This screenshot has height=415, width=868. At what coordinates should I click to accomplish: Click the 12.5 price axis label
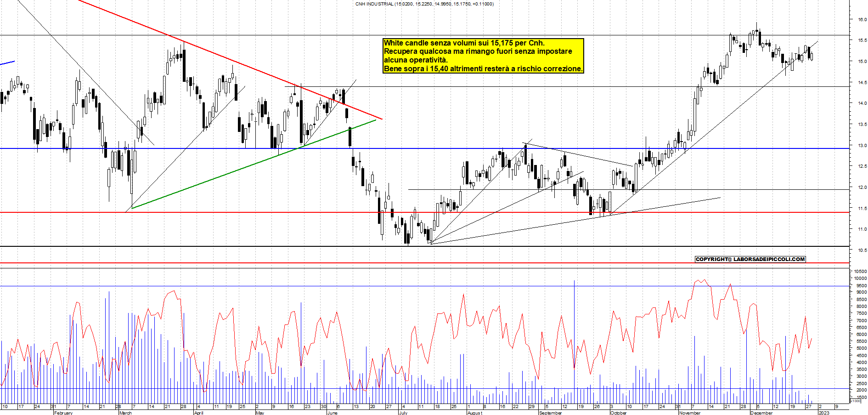862,166
